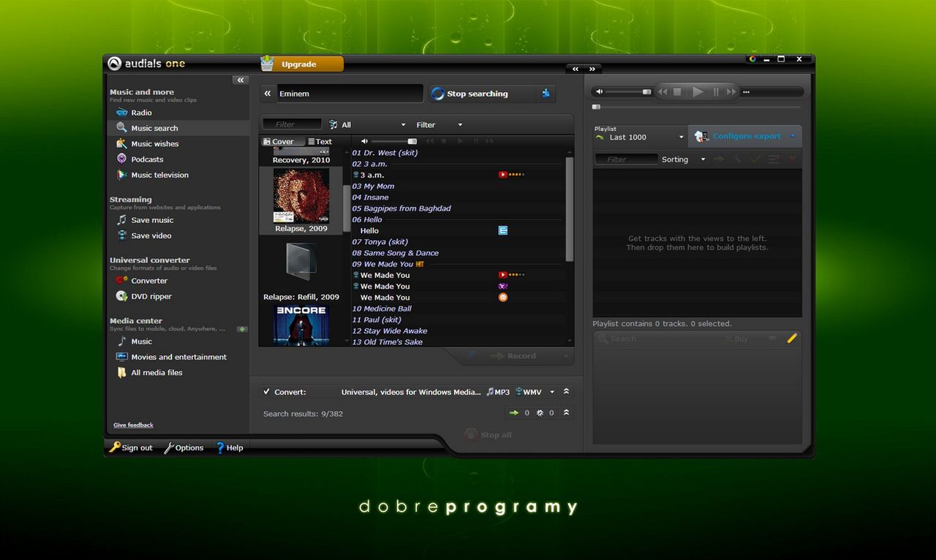Collapse the left navigation panel

pyautogui.click(x=241, y=80)
